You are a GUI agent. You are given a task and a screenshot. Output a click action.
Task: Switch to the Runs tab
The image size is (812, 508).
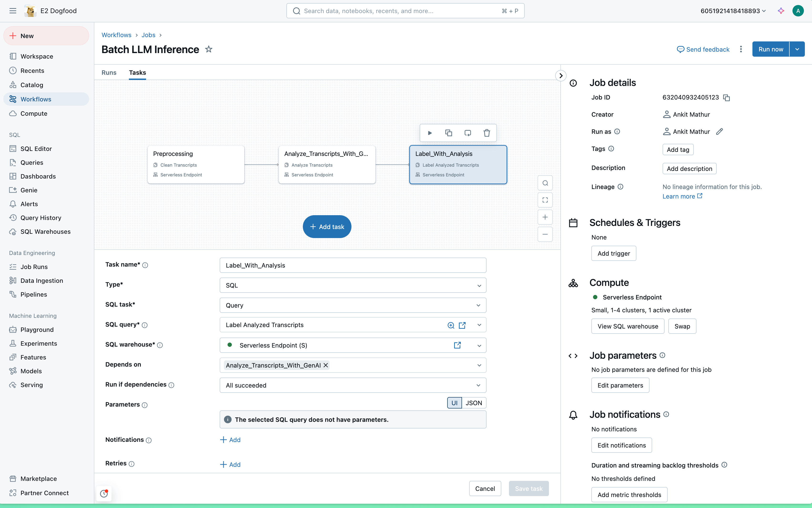point(109,73)
